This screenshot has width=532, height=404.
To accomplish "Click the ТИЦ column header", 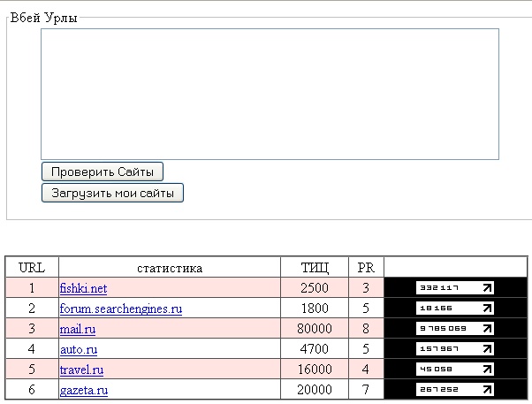I will point(315,268).
